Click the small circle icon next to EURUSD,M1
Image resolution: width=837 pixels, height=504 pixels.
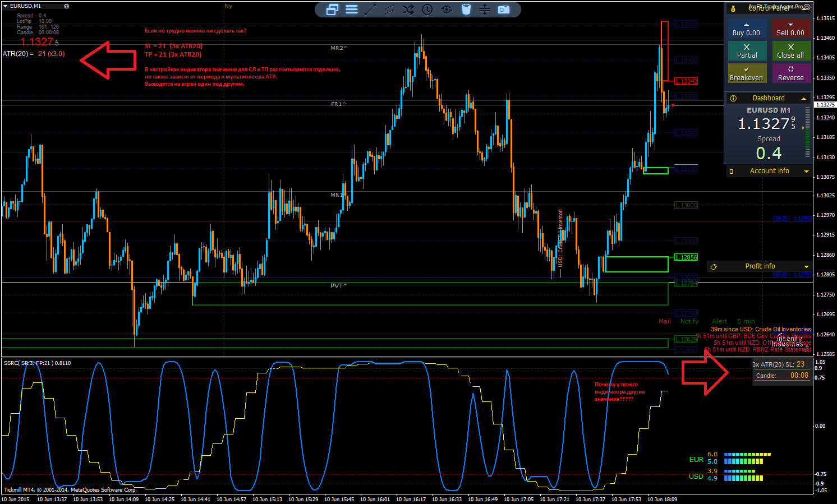[x=67, y=6]
